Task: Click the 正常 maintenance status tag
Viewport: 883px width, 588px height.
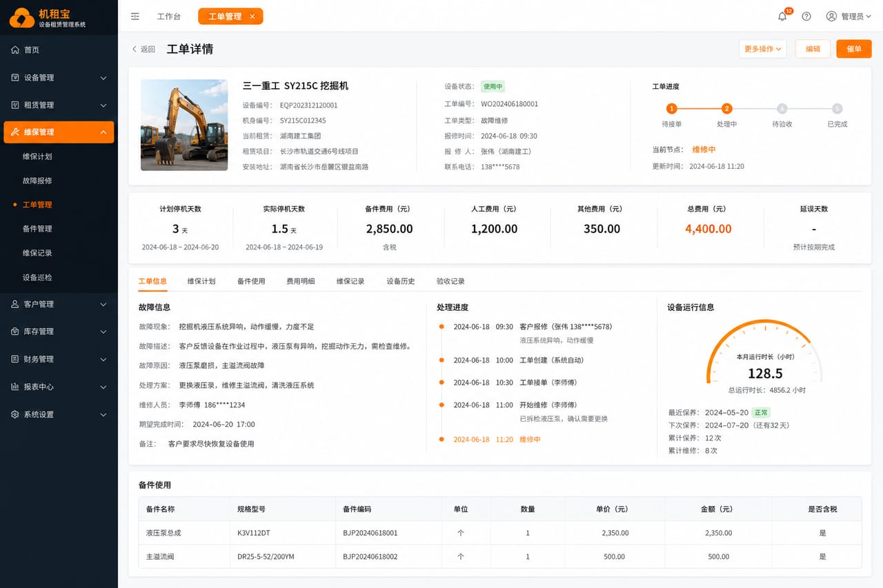Action: pos(761,412)
